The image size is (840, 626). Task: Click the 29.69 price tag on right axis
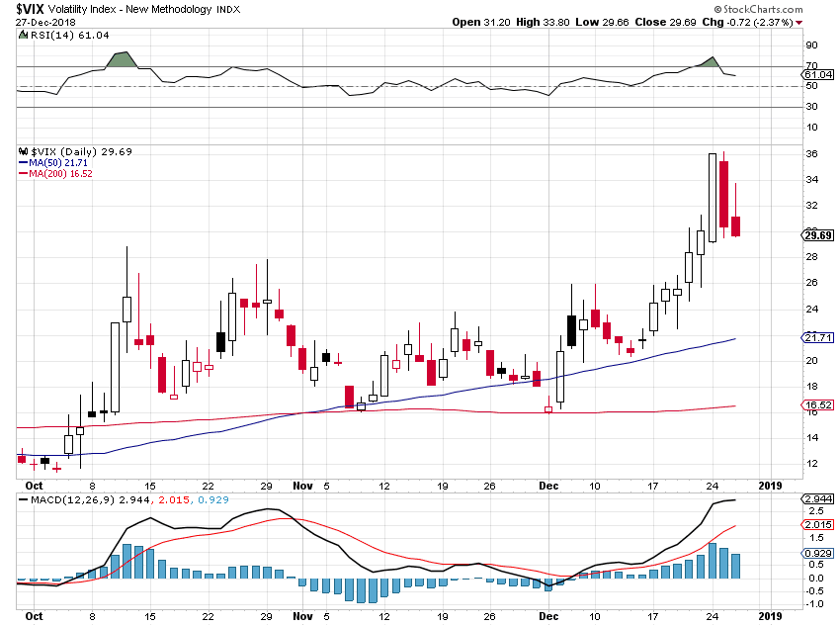click(x=818, y=235)
